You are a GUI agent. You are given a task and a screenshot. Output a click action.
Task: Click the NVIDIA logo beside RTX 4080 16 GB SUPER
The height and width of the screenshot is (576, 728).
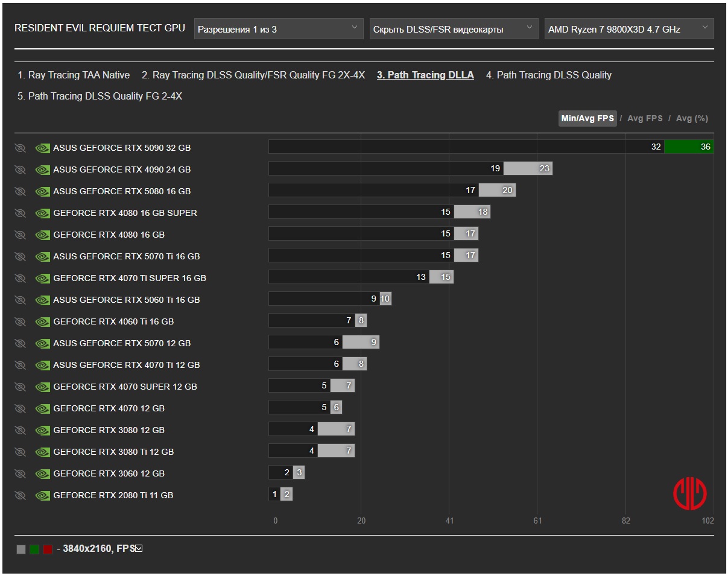[42, 213]
